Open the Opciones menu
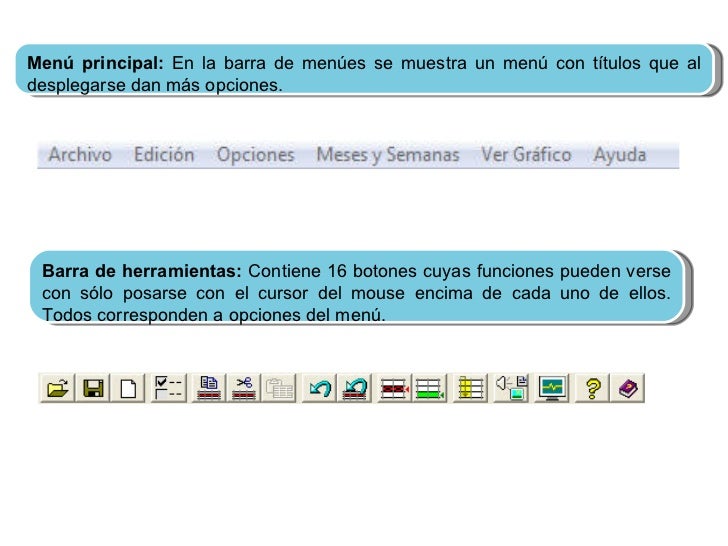728x546 pixels. pos(256,155)
